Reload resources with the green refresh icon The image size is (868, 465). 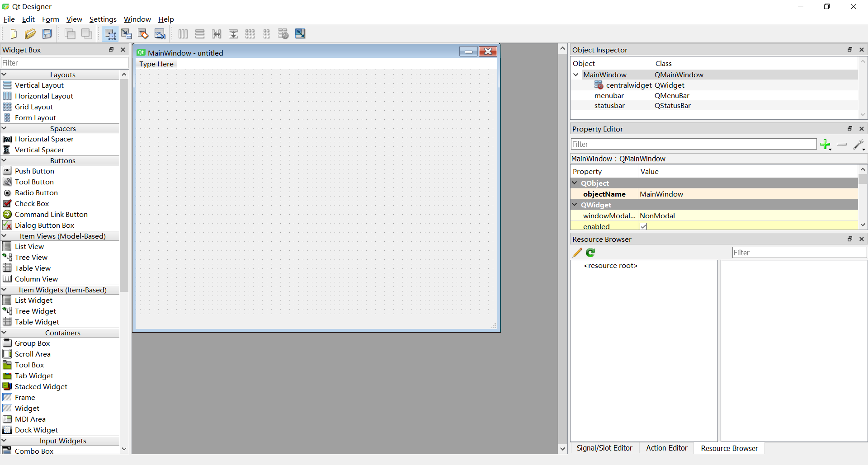coord(590,253)
